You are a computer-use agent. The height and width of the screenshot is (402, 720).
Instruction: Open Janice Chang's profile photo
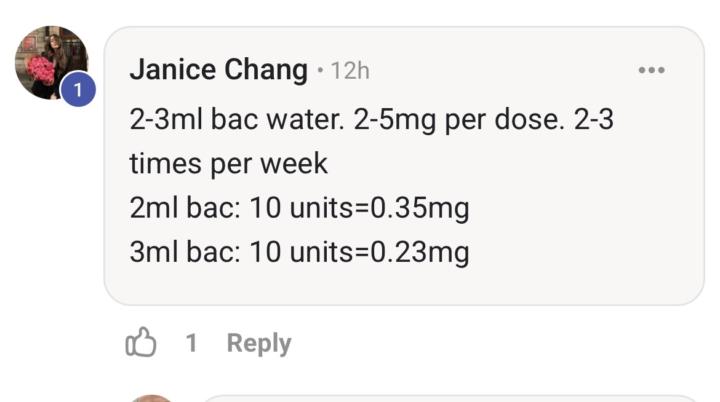click(51, 62)
